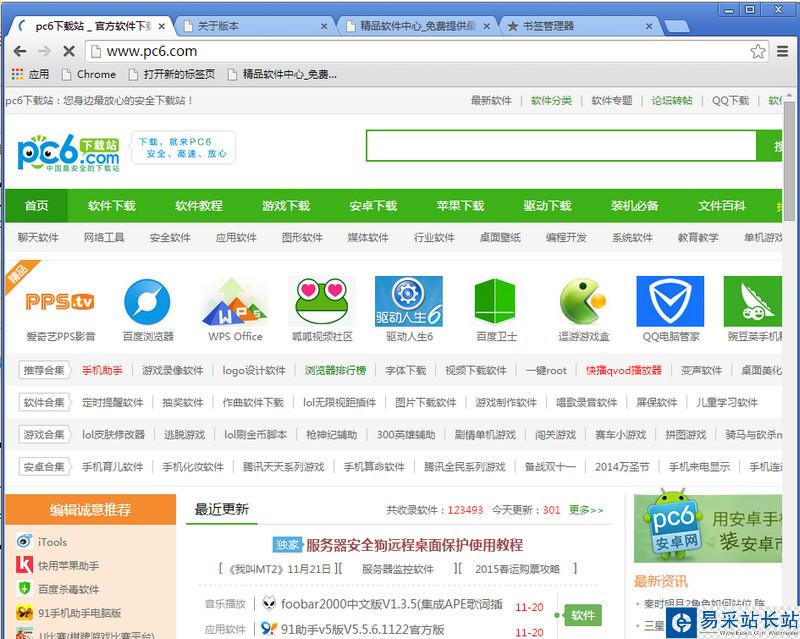This screenshot has width=800, height=639.
Task: Click the page vertical scrollbar thumb
Action: [789, 160]
